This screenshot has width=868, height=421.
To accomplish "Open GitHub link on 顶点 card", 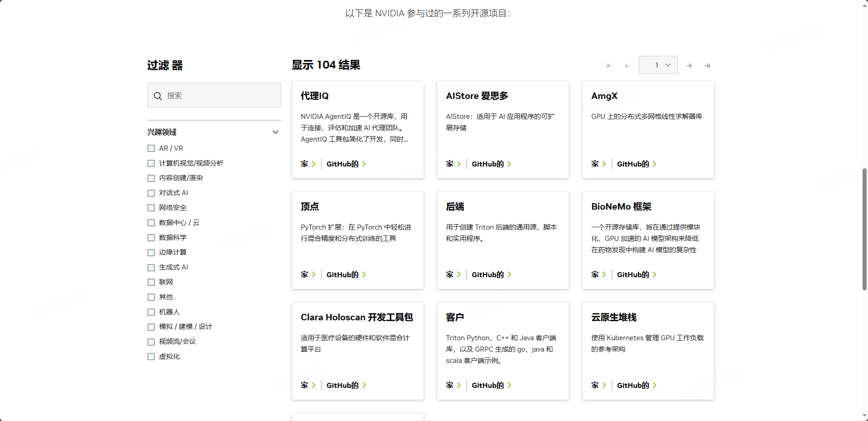I will [346, 274].
